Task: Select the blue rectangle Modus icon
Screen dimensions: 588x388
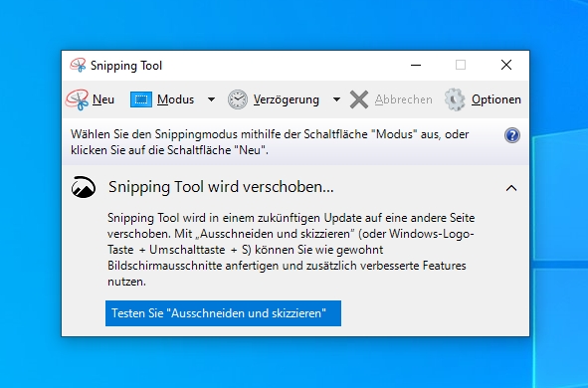Action: click(x=141, y=99)
